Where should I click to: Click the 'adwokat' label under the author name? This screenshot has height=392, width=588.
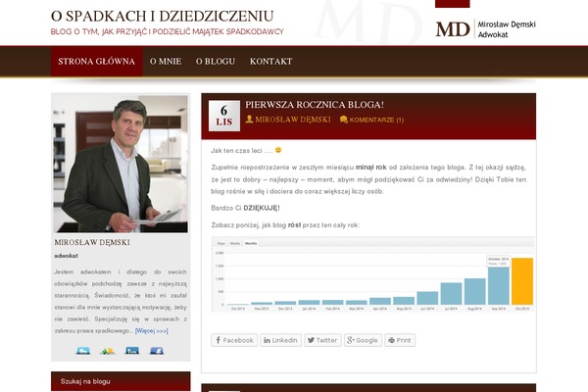pyautogui.click(x=66, y=256)
